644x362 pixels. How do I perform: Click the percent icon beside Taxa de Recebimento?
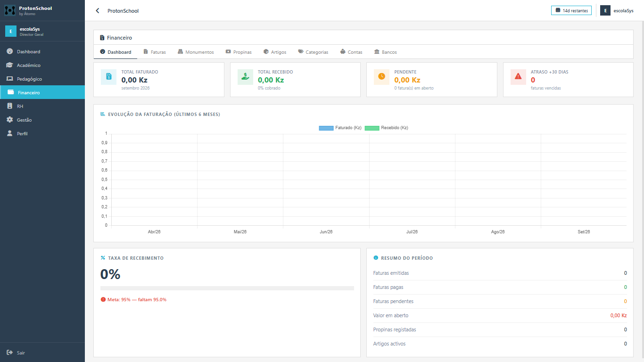[103, 258]
